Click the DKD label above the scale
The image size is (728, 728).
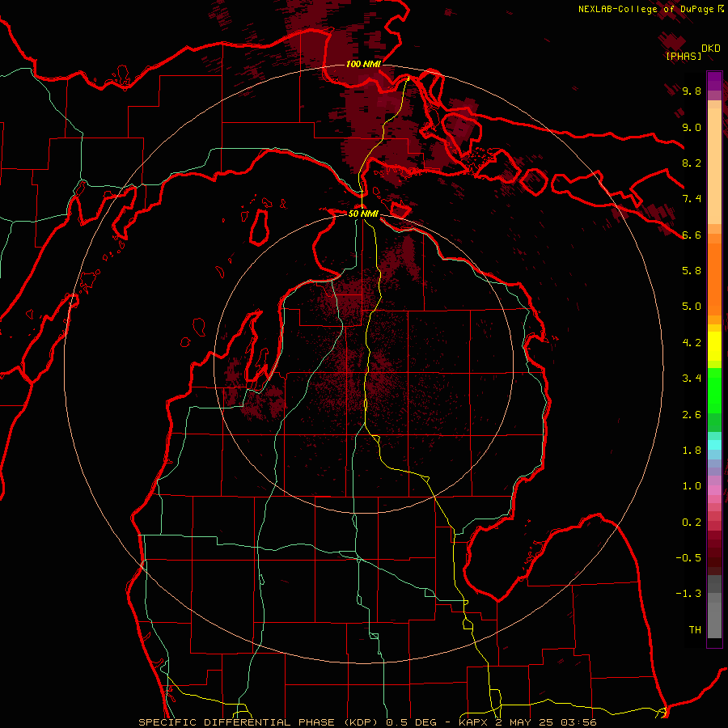[711, 48]
